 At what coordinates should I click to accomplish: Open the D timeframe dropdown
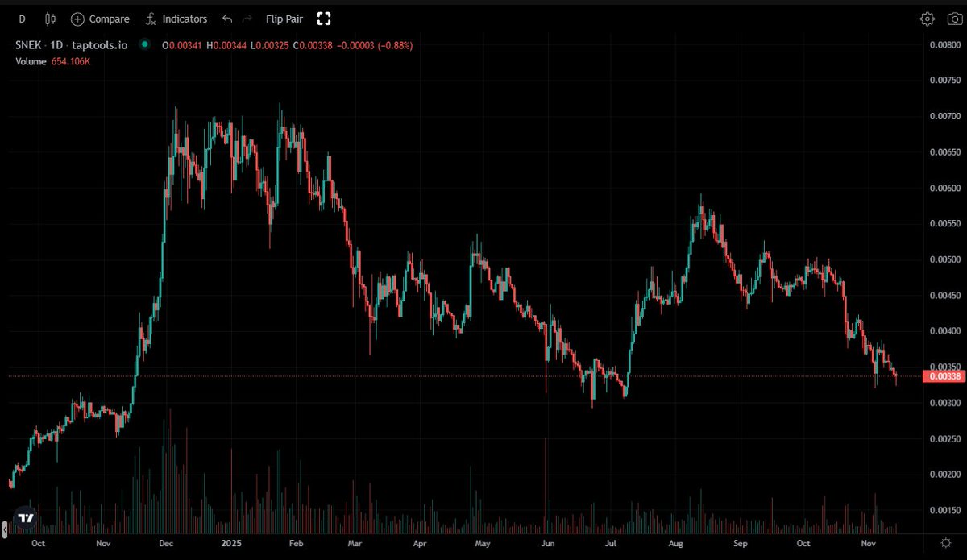[22, 19]
